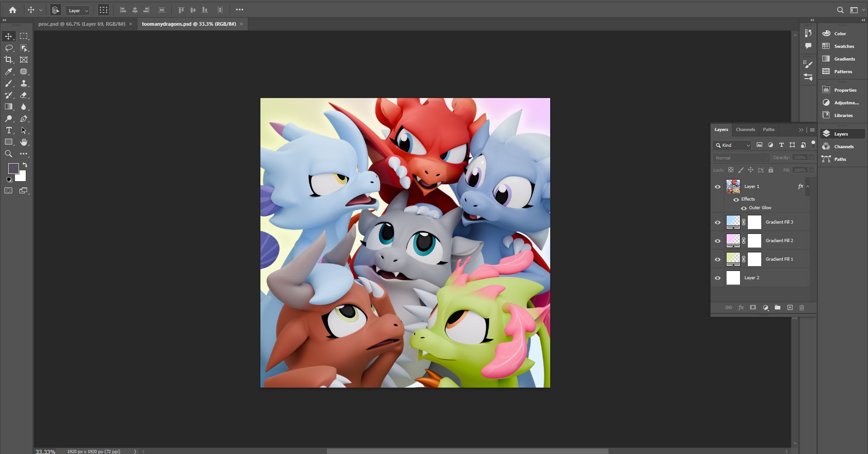
Task: Hide Layer 2 visibility eye
Action: 717,278
